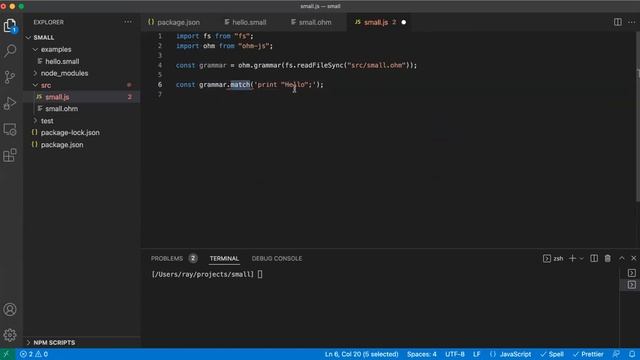Maximize the panel size chevron
Screen dimensions: 640x360
click(621, 258)
